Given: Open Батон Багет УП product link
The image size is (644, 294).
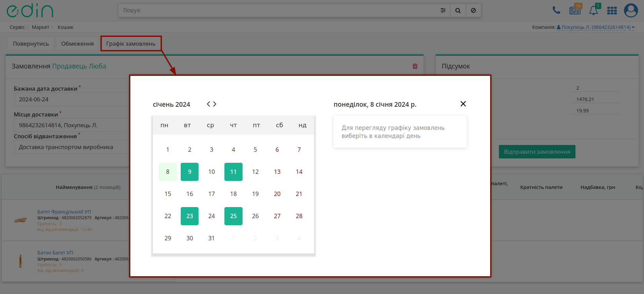Looking at the screenshot, I should pos(55,253).
